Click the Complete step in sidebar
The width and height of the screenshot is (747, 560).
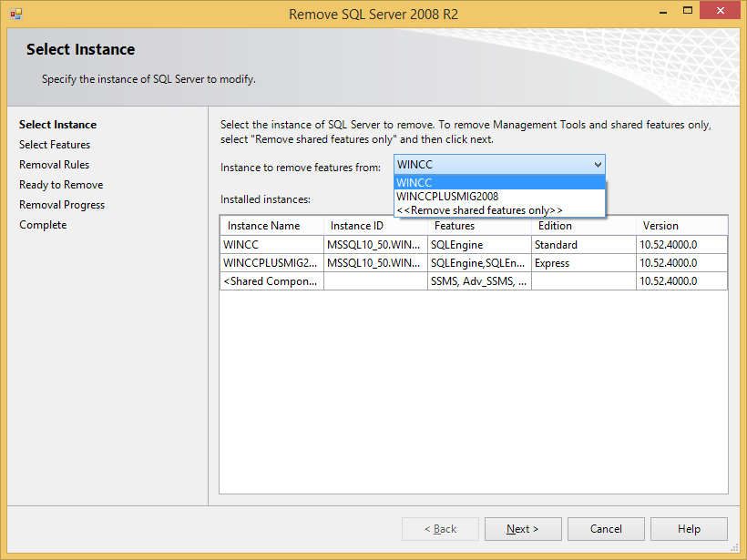(x=43, y=225)
